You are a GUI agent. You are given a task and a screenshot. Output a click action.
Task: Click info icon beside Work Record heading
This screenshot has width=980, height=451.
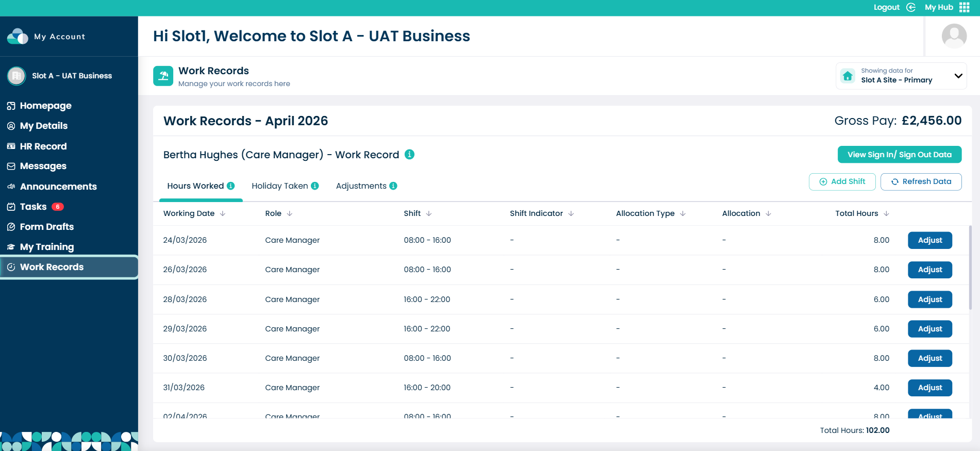point(409,155)
